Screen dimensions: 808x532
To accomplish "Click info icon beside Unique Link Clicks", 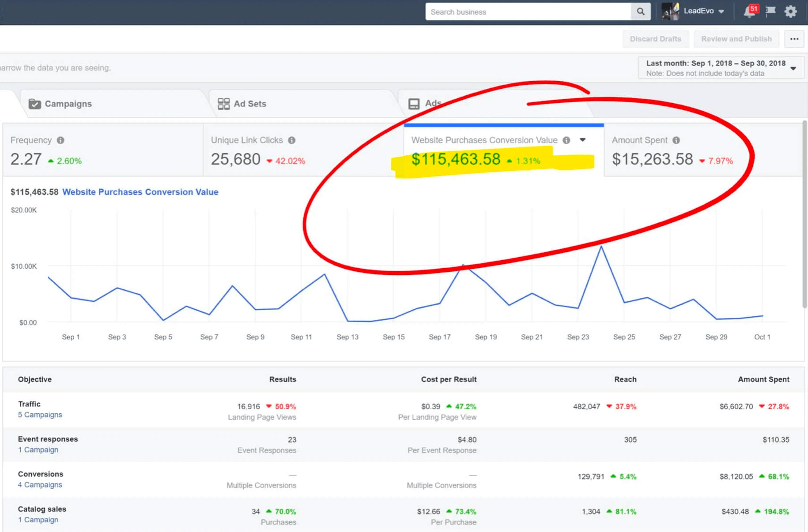I will [x=292, y=140].
